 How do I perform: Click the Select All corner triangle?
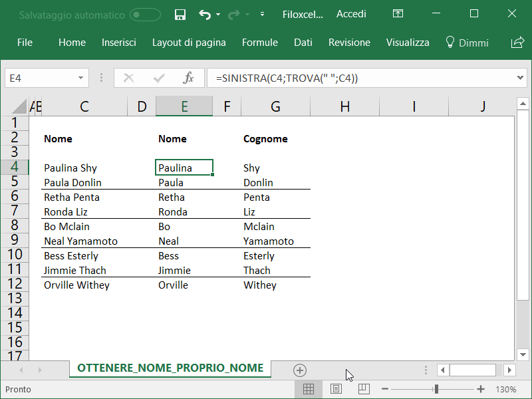19,106
